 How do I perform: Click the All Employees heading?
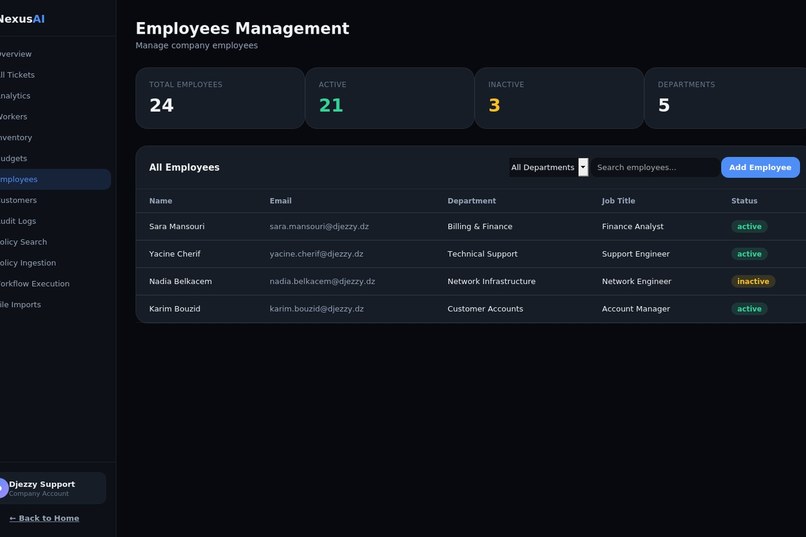coord(184,168)
